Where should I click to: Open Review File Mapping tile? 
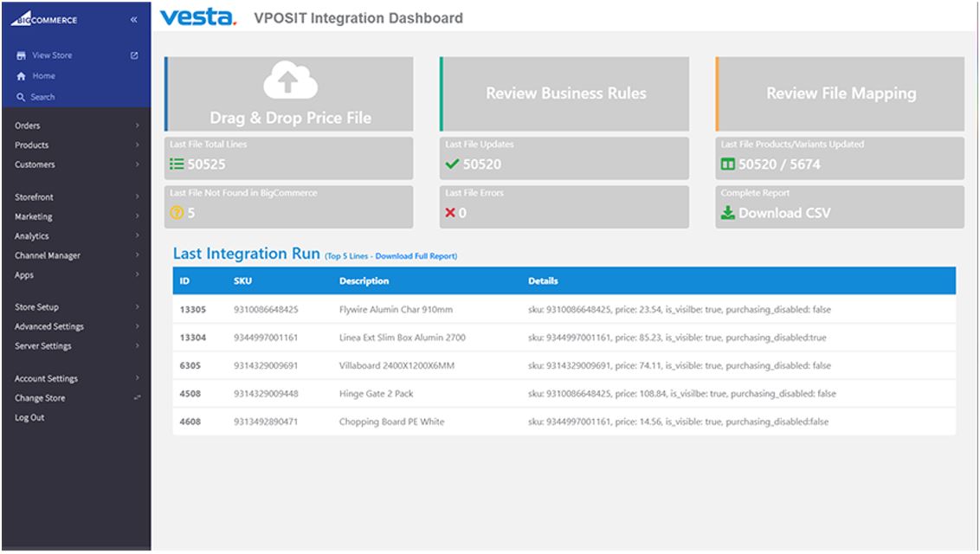pos(841,94)
